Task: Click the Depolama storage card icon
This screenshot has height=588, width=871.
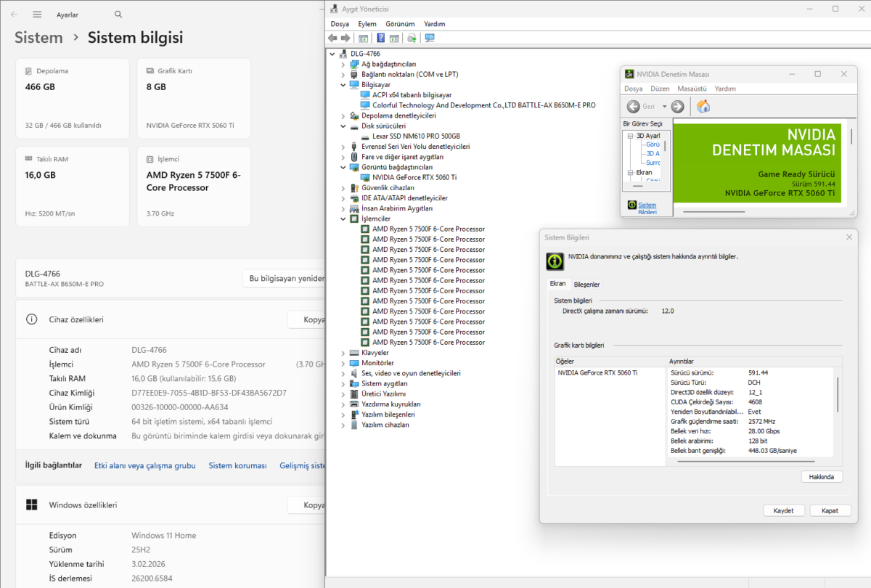Action: pyautogui.click(x=29, y=71)
